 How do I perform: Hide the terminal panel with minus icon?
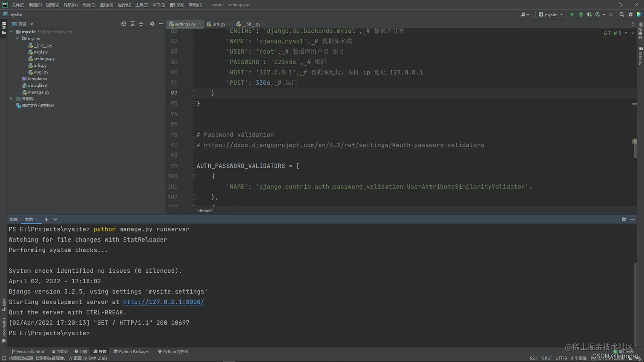(632, 219)
